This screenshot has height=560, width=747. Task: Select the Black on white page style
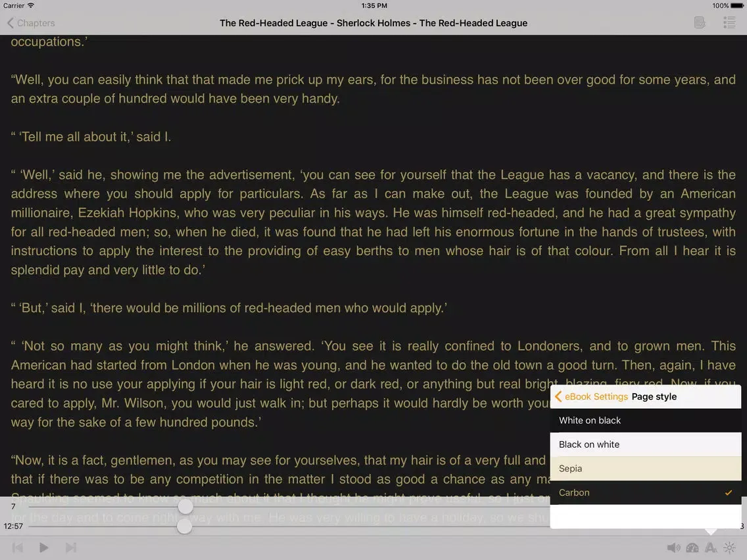point(646,444)
